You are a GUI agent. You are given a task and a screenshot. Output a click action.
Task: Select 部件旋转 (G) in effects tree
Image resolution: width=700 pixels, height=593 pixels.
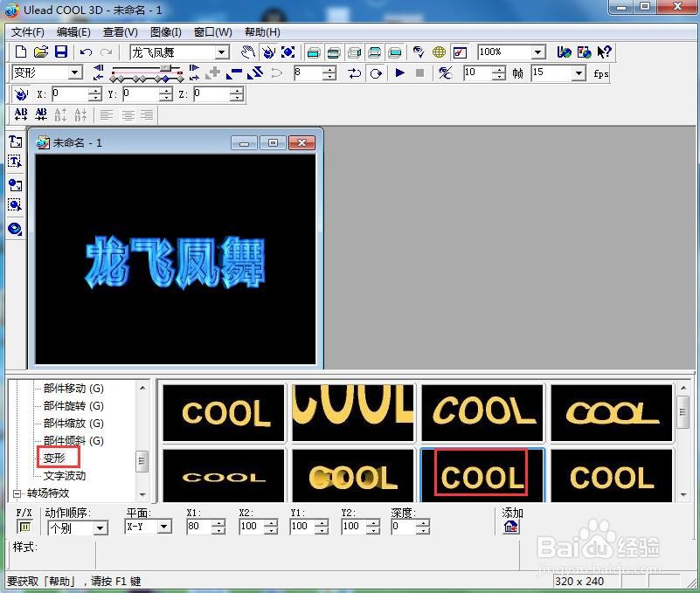point(73,406)
